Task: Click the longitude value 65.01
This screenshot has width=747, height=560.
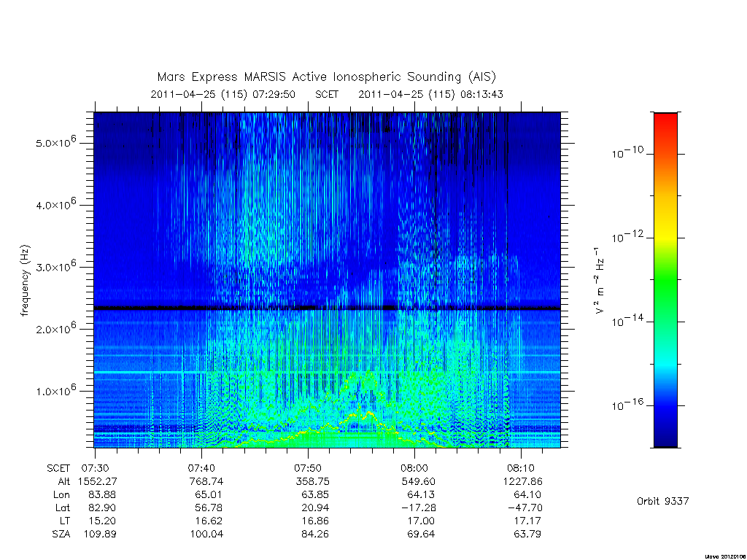Action: 208,495
